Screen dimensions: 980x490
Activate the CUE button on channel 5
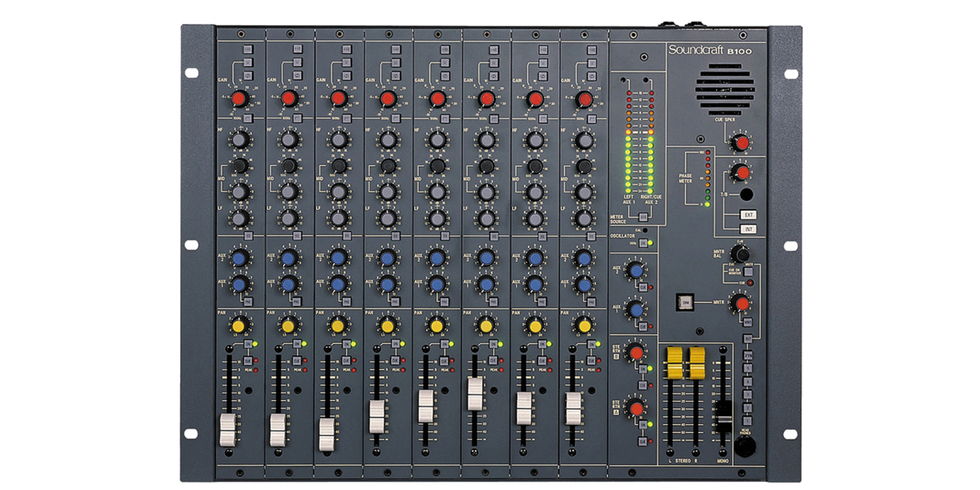(x=444, y=360)
